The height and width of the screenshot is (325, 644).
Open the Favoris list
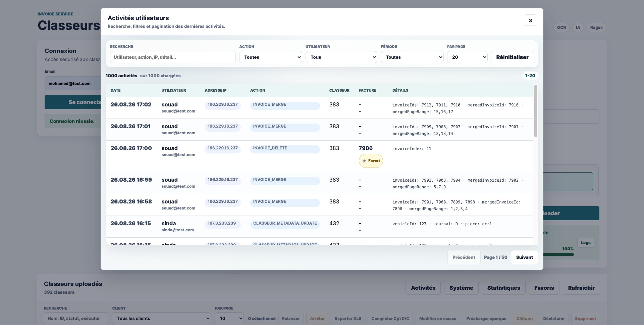coord(544,288)
